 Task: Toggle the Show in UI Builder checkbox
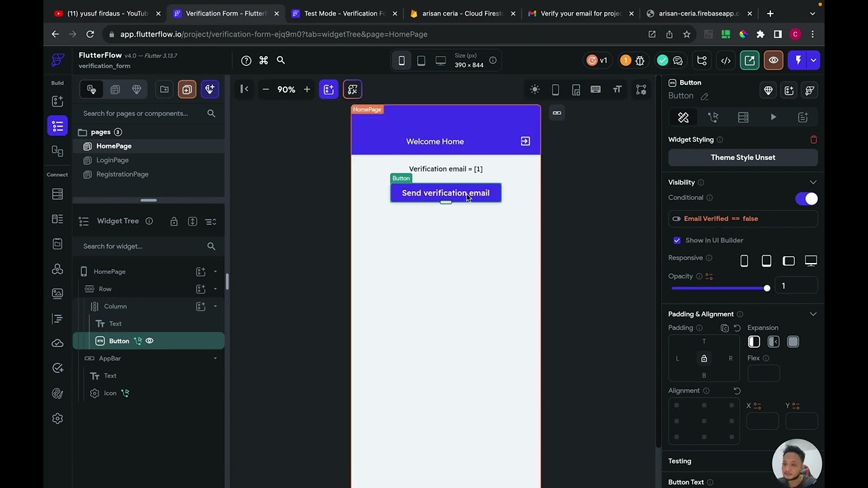pyautogui.click(x=677, y=241)
